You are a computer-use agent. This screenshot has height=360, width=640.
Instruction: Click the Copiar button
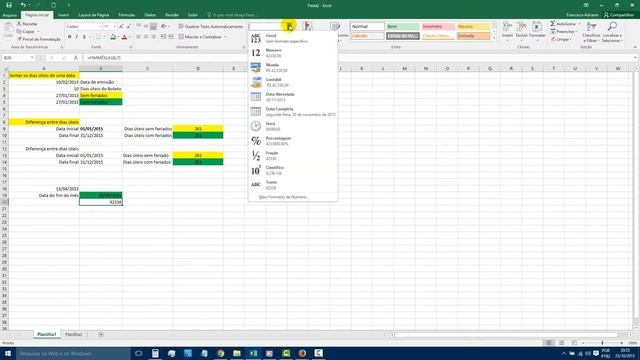pyautogui.click(x=26, y=31)
